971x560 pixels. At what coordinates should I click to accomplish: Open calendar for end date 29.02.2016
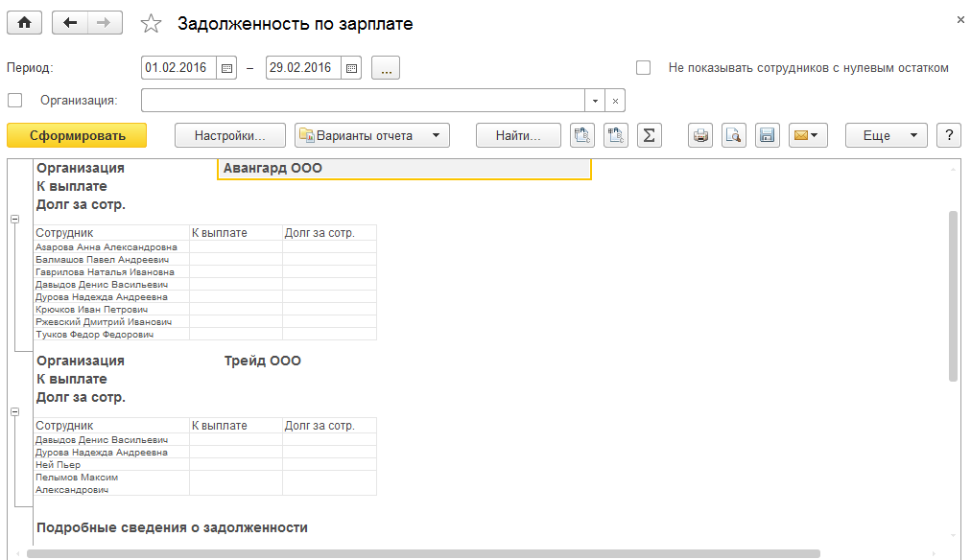coord(351,68)
